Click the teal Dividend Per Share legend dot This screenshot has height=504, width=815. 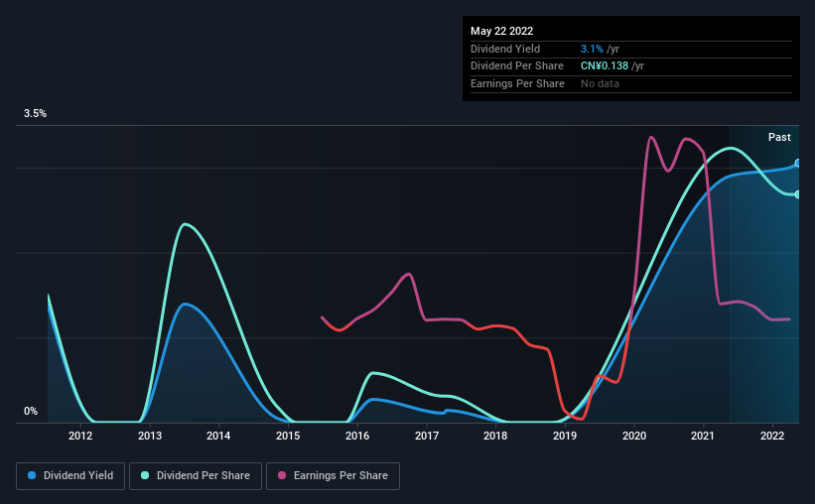[x=145, y=475]
